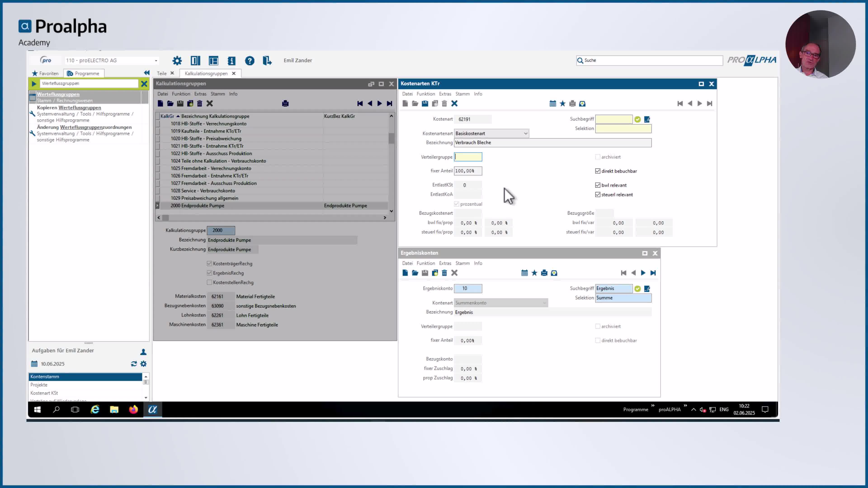Click scroll down arrow in tasks list
The height and width of the screenshot is (488, 868).
(146, 398)
